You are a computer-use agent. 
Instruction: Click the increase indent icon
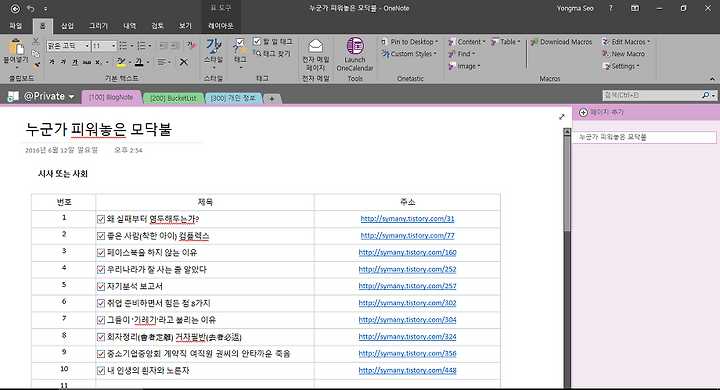click(x=175, y=46)
